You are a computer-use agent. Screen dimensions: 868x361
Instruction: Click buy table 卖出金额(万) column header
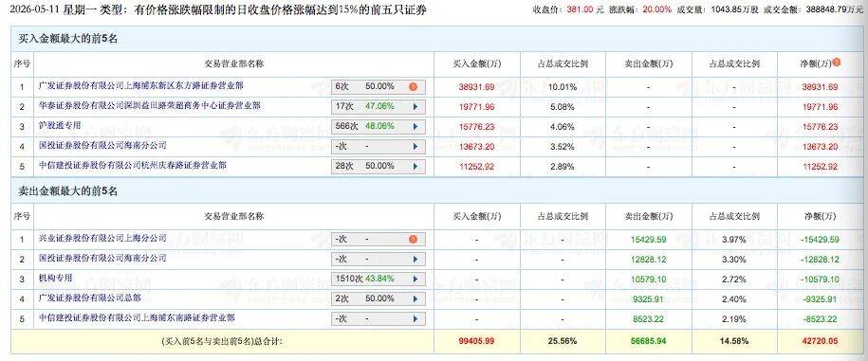pos(648,63)
